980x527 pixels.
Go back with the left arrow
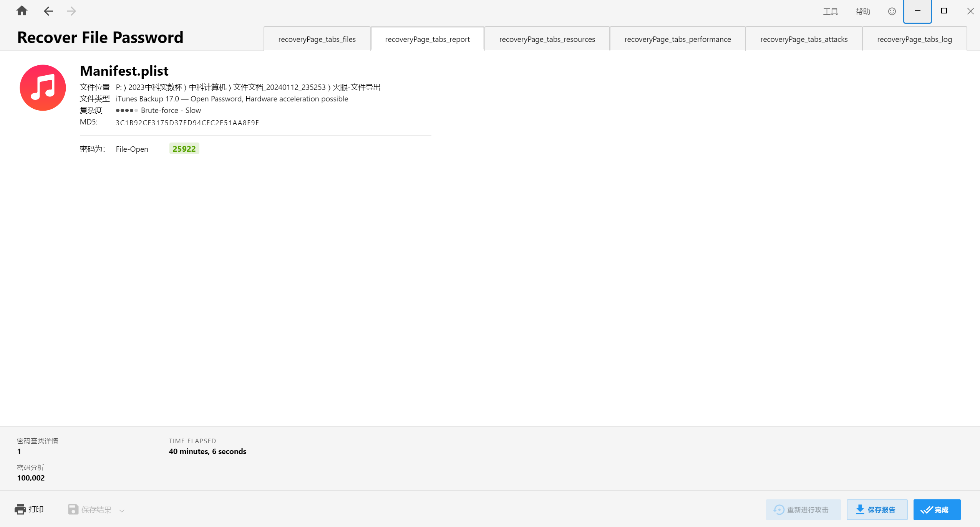[x=48, y=11]
